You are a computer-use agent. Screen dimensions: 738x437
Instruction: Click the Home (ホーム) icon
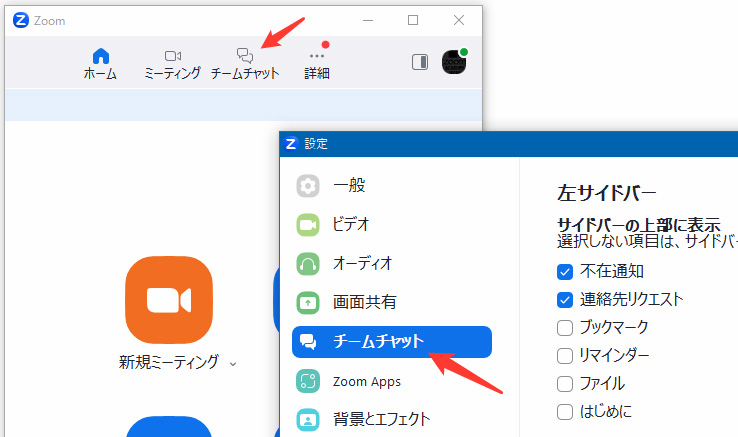point(100,56)
